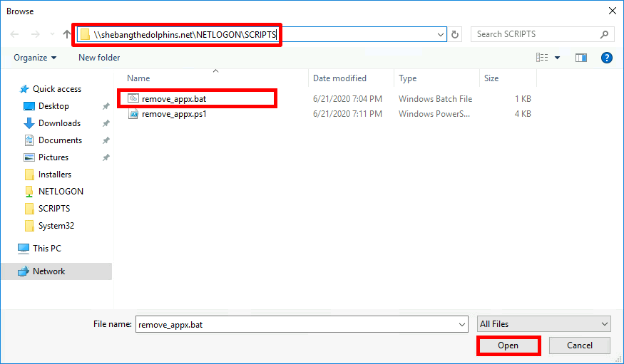The height and width of the screenshot is (364, 624).
Task: Open SCRIPTS in the sidebar
Action: (x=54, y=209)
